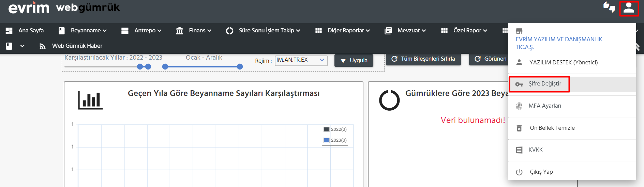Click the Finans bank icon
Image resolution: width=644 pixels, height=187 pixels.
click(x=179, y=31)
